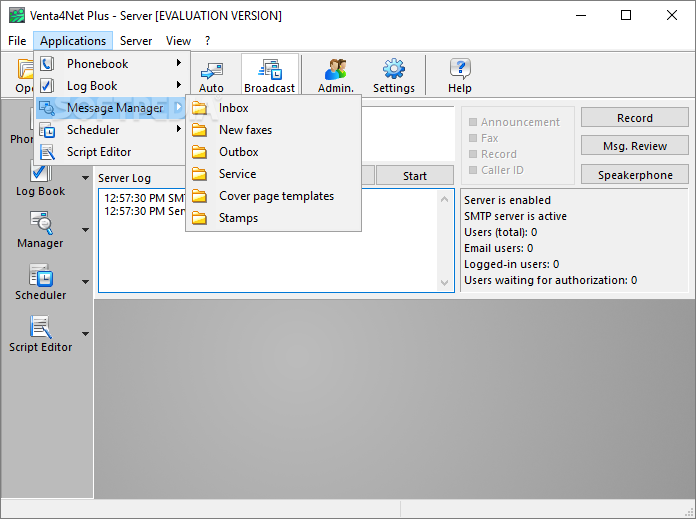Open the File menu
Image resolution: width=696 pixels, height=519 pixels.
(17, 41)
